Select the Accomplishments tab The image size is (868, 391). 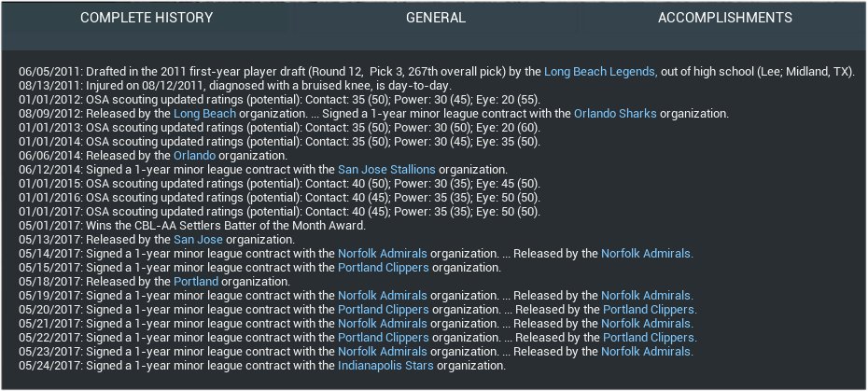coord(724,18)
